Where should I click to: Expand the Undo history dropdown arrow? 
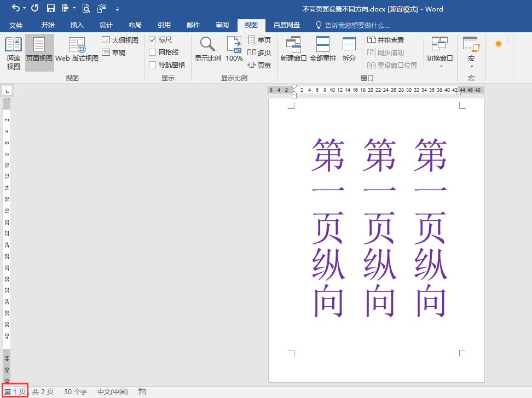click(x=25, y=8)
